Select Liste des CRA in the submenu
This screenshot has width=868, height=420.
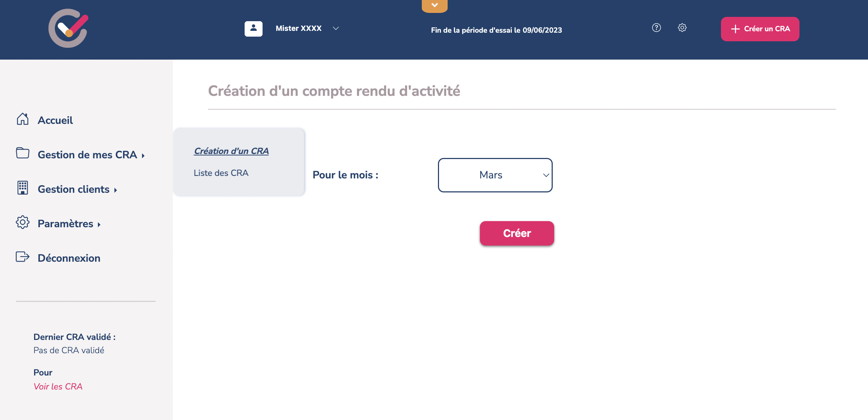221,173
